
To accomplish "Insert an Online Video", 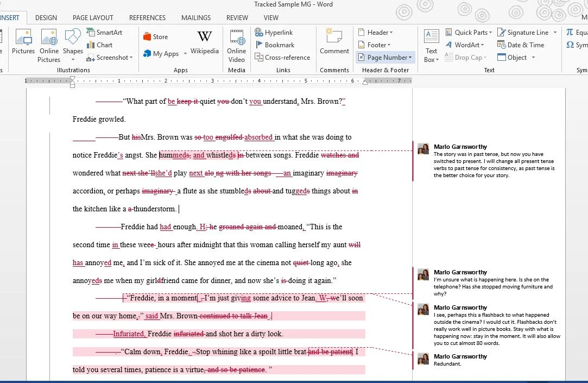I will point(237,46).
